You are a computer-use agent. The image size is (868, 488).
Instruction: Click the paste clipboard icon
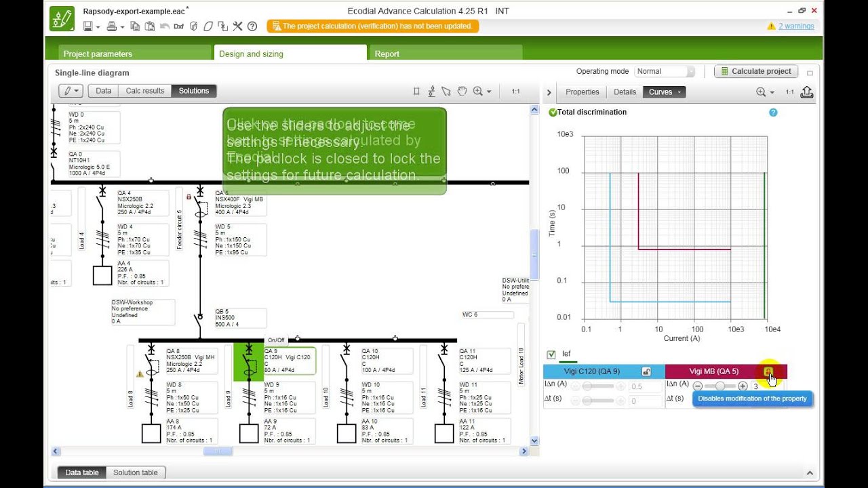149,26
